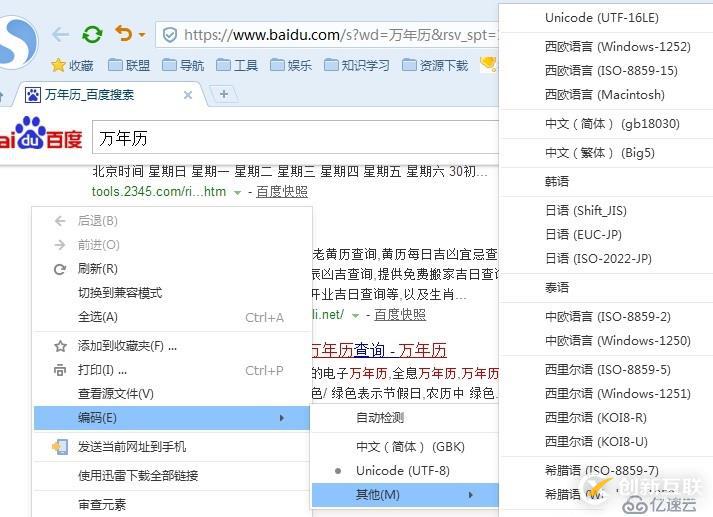Open the 联盟 bookmark folder
The image size is (713, 517).
129,65
